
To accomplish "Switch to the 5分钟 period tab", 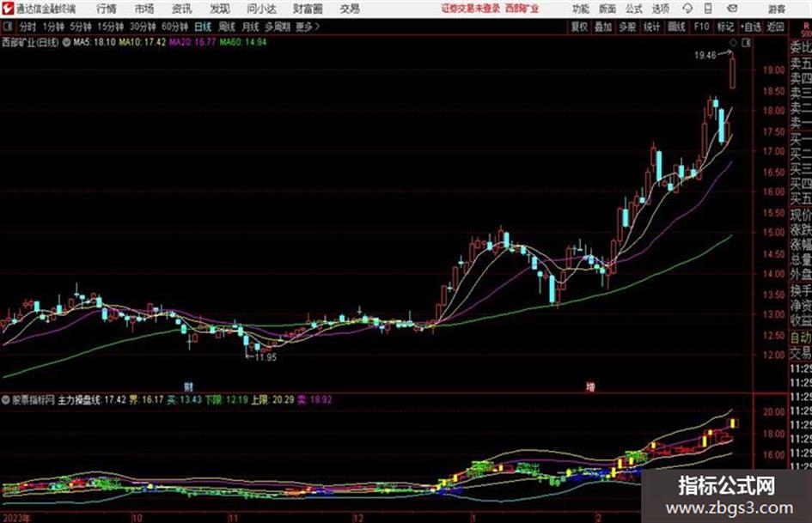I will tap(81, 27).
